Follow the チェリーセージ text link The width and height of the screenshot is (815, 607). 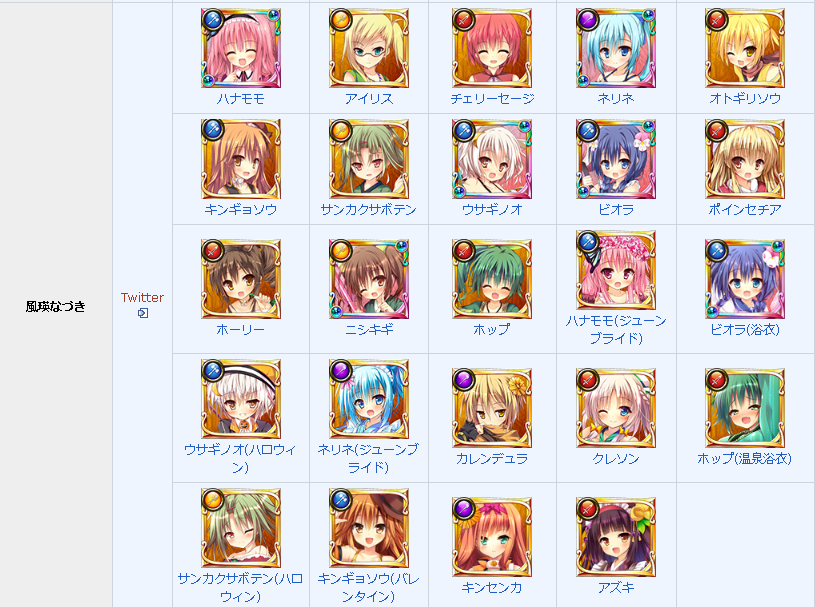(x=492, y=99)
